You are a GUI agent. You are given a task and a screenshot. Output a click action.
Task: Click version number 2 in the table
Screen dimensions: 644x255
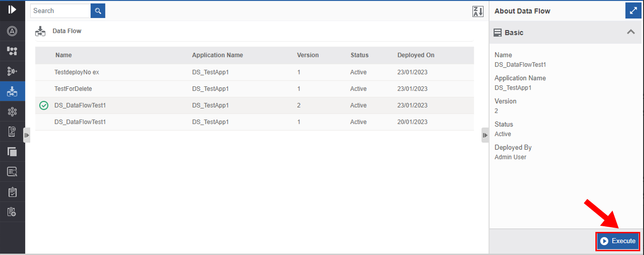299,105
